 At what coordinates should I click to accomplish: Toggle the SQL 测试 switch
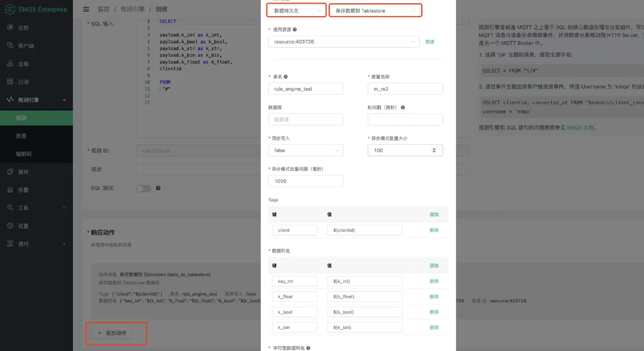click(x=143, y=188)
